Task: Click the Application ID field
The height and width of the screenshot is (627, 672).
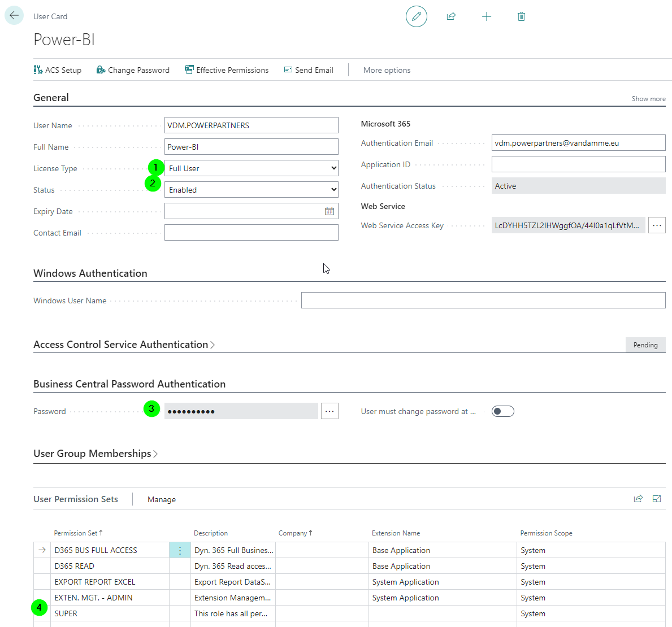Action: [x=578, y=164]
